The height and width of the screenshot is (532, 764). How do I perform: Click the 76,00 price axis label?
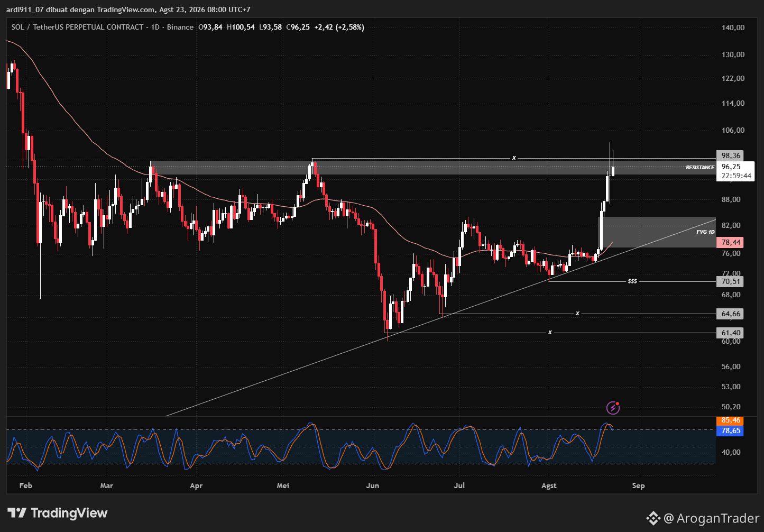731,253
